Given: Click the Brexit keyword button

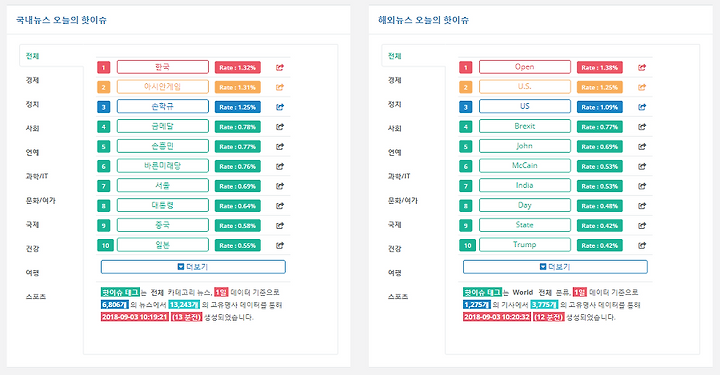Looking at the screenshot, I should (x=525, y=126).
